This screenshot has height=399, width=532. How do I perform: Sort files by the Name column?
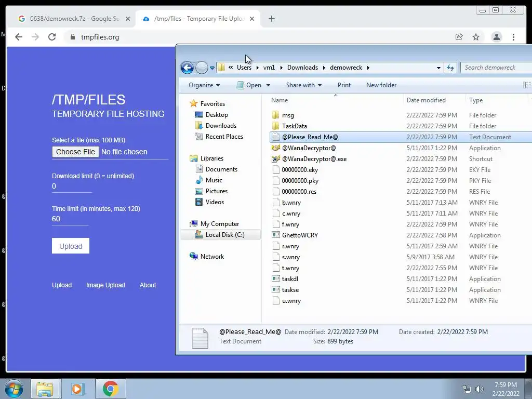[x=280, y=100]
